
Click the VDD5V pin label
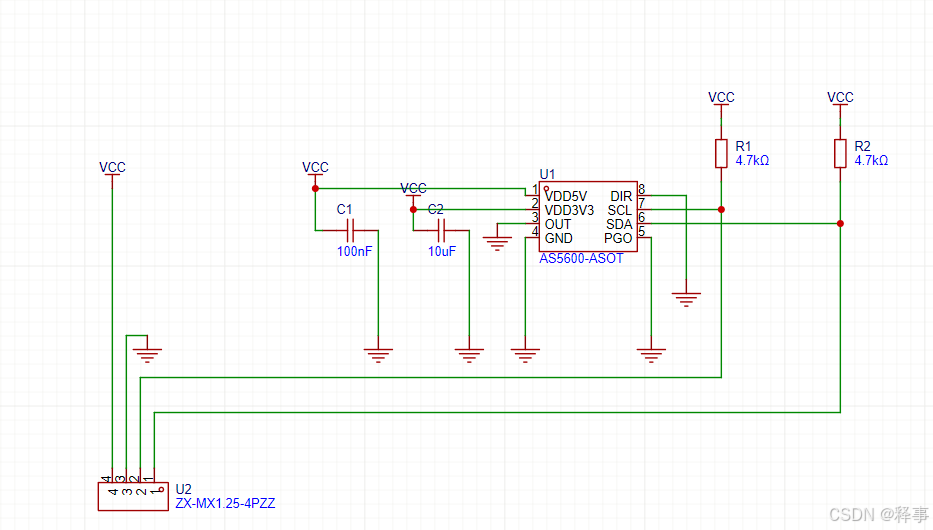coord(566,196)
